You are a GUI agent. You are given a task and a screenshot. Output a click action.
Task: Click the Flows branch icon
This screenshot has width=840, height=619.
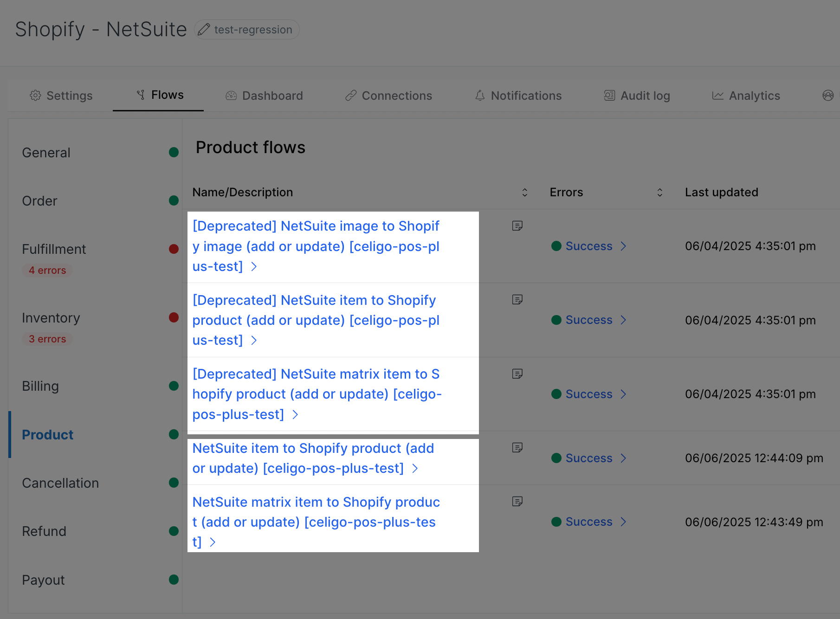pos(141,95)
